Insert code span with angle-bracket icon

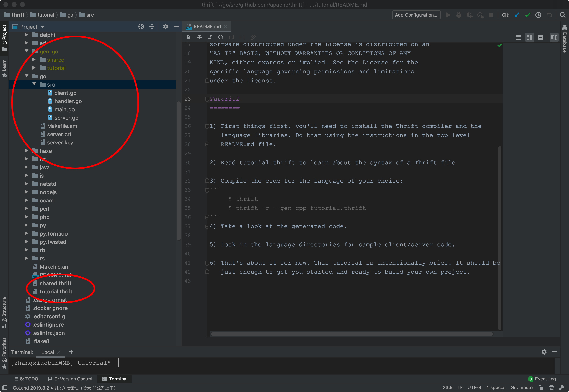221,37
